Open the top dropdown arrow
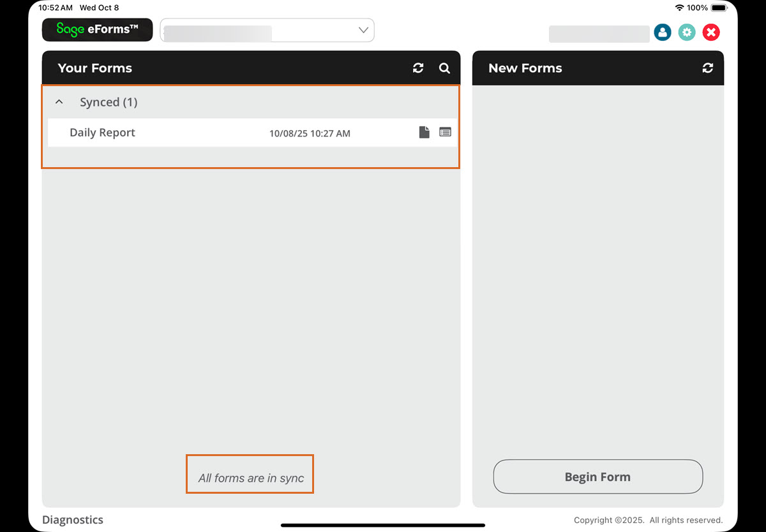 tap(363, 30)
